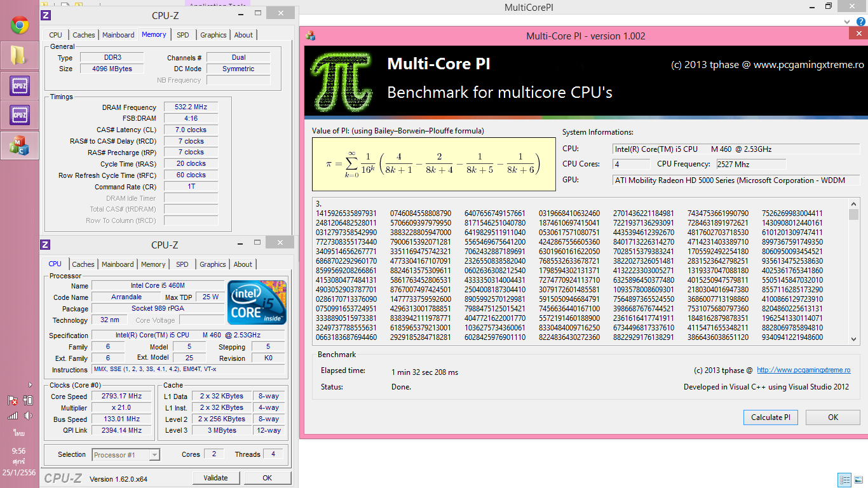The image size is (868, 488).
Task: Click the QPI Link value 2394.14 MHz
Action: tap(121, 431)
